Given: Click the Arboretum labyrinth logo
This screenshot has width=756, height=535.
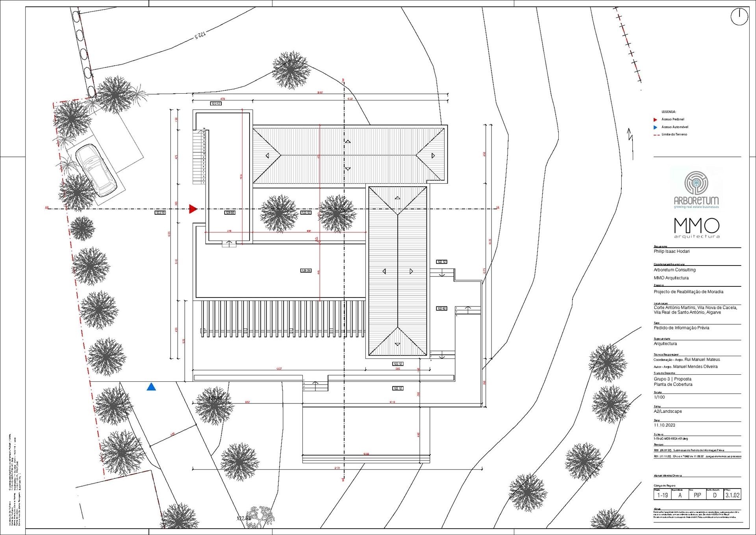Looking at the screenshot, I should [696, 183].
